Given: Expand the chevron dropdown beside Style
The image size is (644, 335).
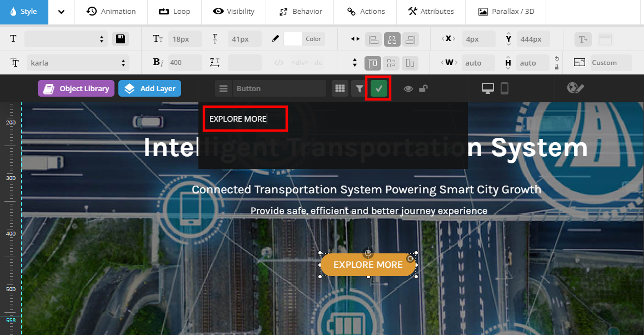Looking at the screenshot, I should tap(61, 12).
